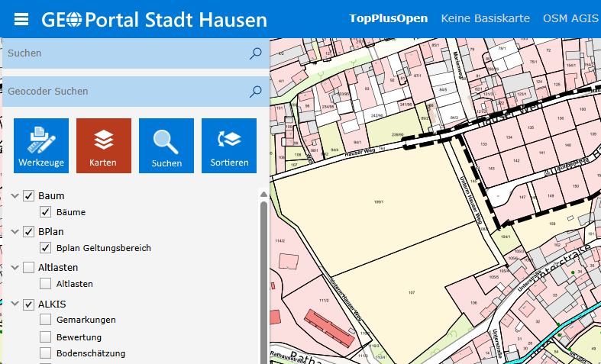Collapse the Altlasten group

point(15,267)
